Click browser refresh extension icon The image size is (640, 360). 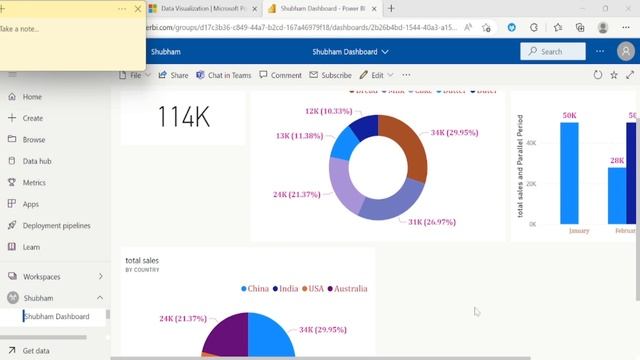tap(534, 28)
